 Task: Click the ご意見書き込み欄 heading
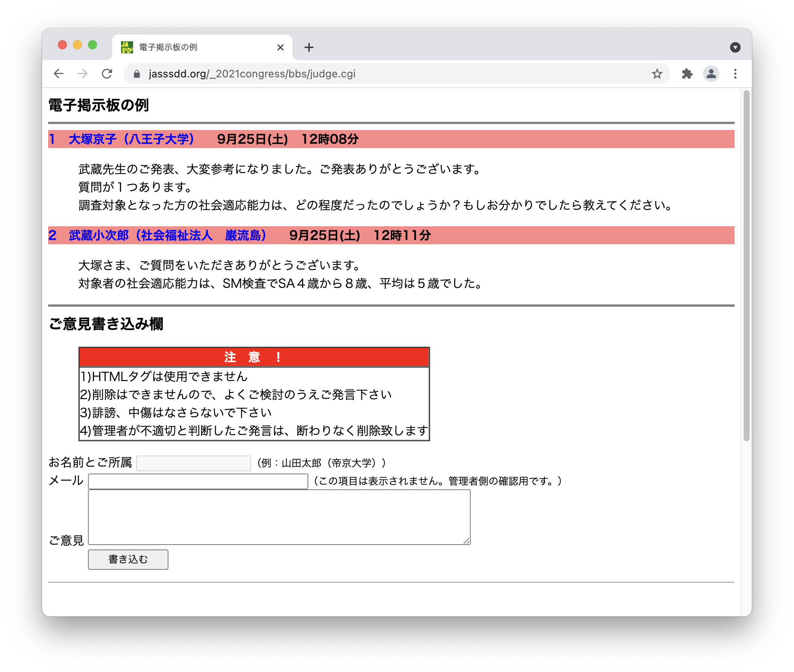point(106,324)
